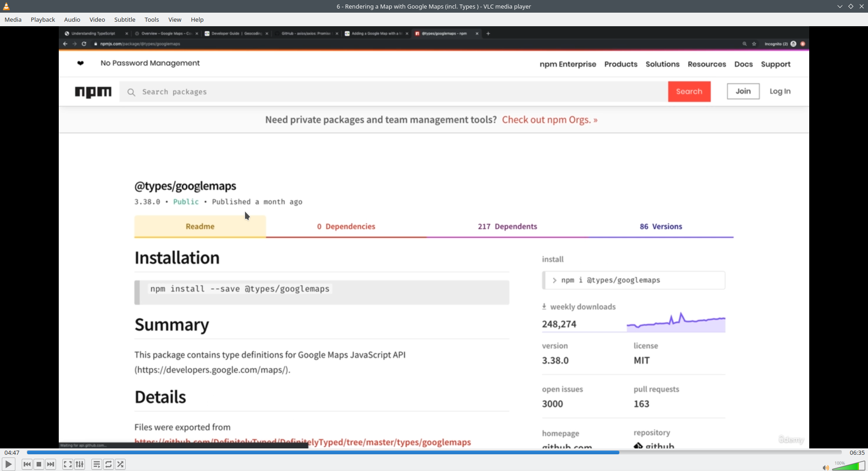The height and width of the screenshot is (471, 868).
Task: Toggle VLC fullscreen mode
Action: [x=67, y=464]
